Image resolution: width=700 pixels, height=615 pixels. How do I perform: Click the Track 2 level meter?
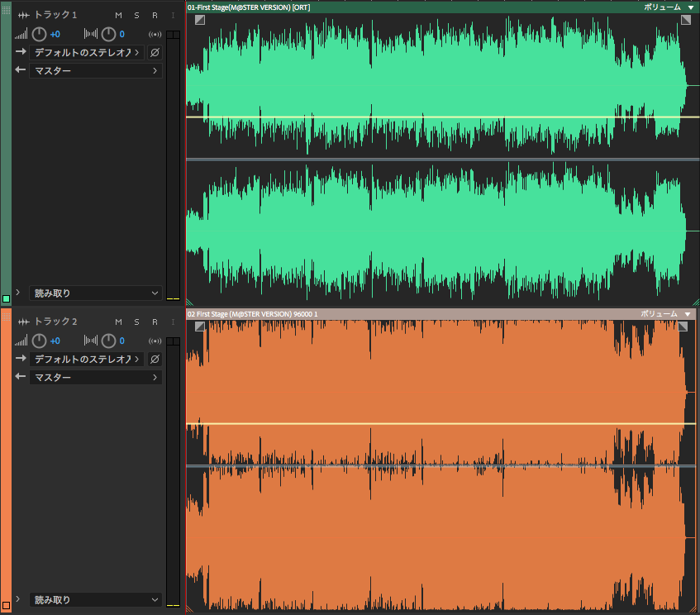[174, 473]
